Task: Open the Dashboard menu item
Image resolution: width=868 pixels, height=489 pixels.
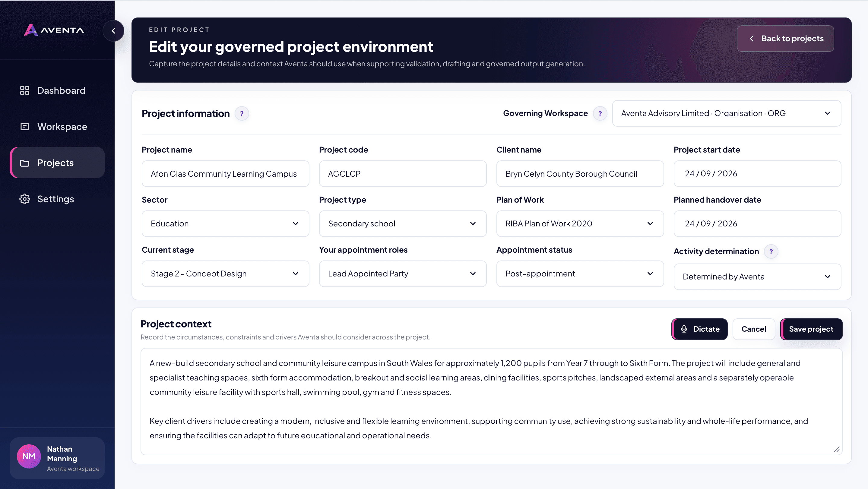Action: click(57, 90)
